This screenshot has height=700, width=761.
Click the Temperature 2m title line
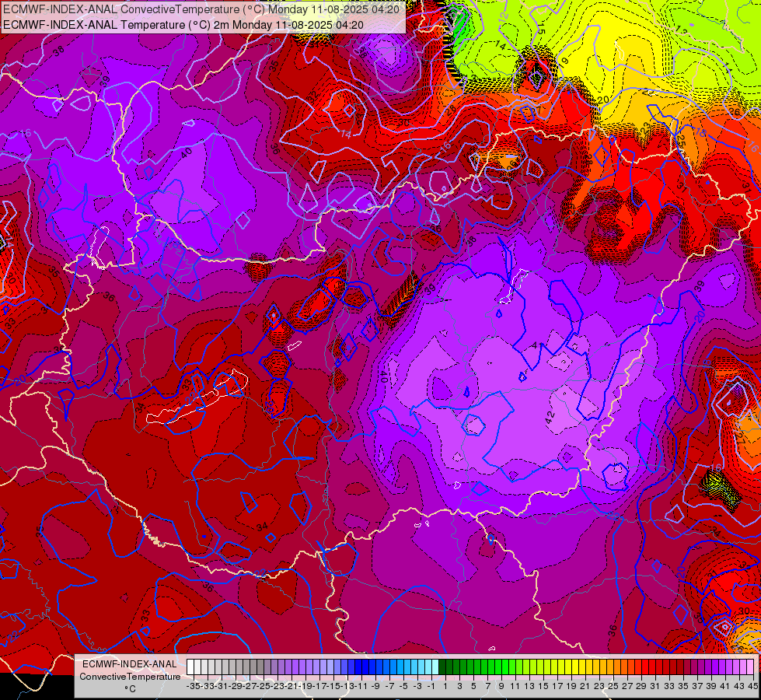tap(183, 25)
